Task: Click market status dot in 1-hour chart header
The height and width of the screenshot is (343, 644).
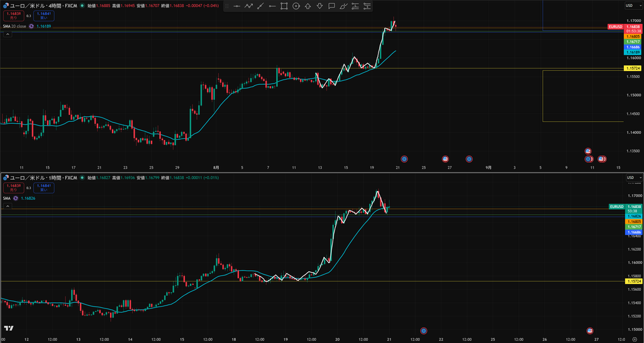Action: click(x=82, y=178)
